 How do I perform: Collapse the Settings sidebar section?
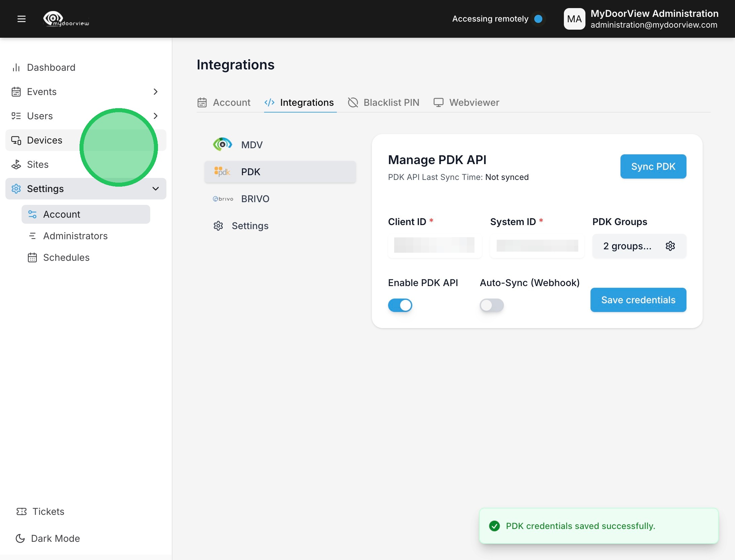click(x=156, y=189)
